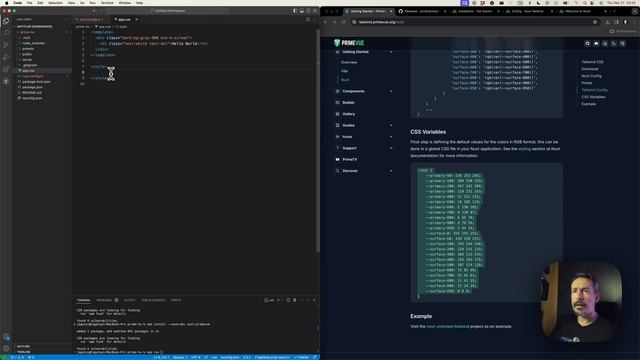
Task: Bookmark the page with the star icon
Action: 595,22
